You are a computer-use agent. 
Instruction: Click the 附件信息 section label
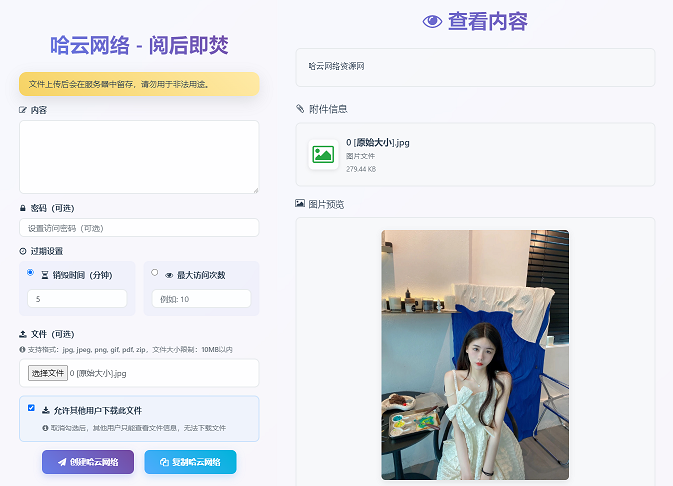[x=328, y=109]
